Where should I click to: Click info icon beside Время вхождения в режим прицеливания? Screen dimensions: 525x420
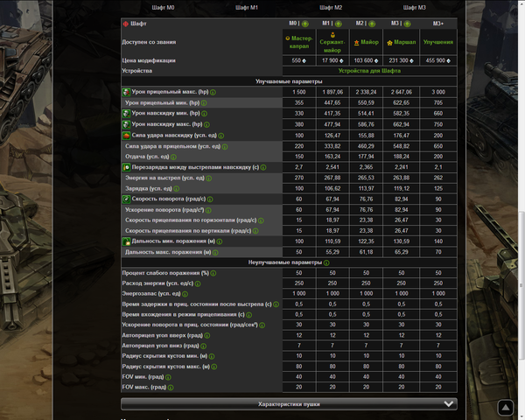[248, 315]
